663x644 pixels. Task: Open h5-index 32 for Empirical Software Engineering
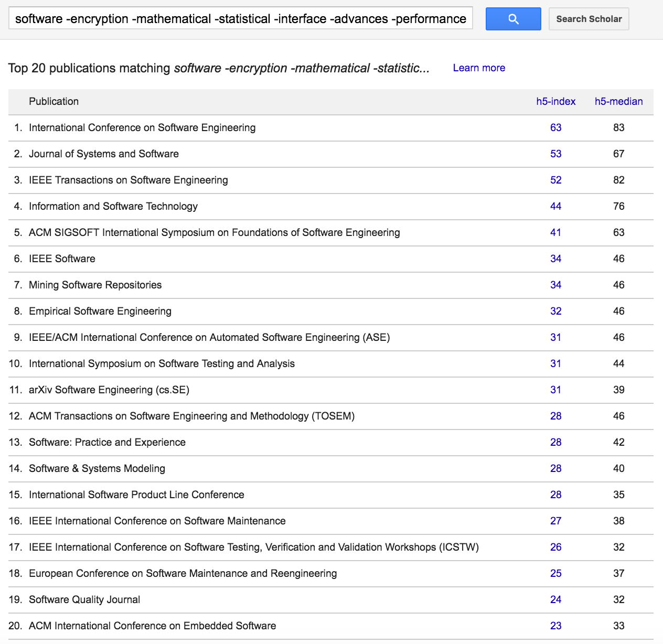point(555,311)
